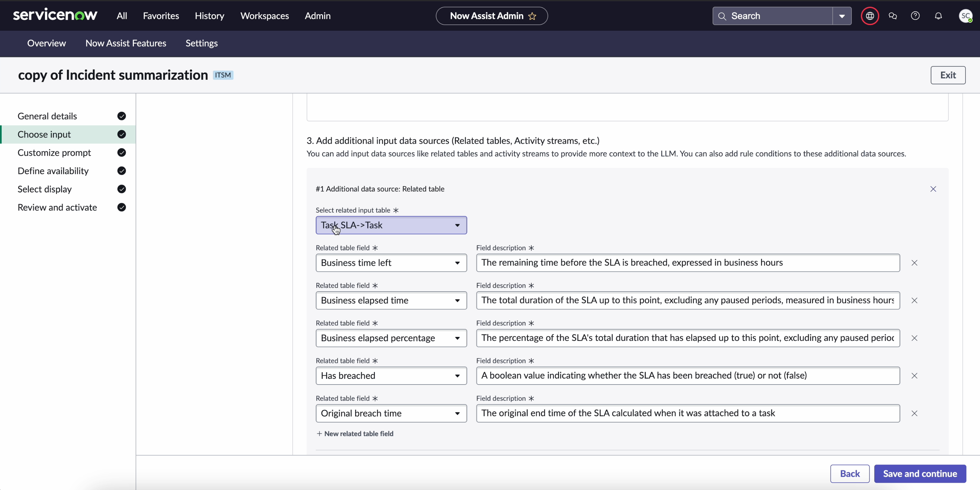980x490 pixels.
Task: Remove the Business elapsed time row
Action: (x=914, y=301)
